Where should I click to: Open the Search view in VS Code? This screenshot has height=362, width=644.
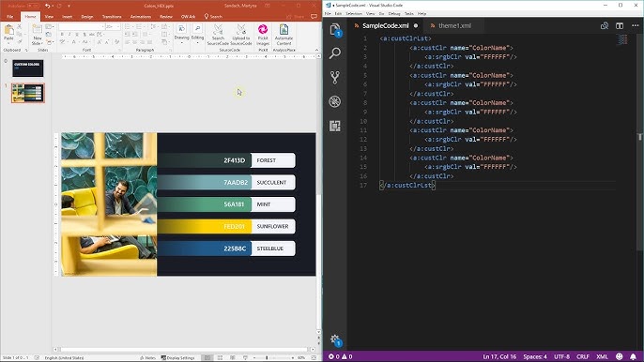tap(335, 53)
